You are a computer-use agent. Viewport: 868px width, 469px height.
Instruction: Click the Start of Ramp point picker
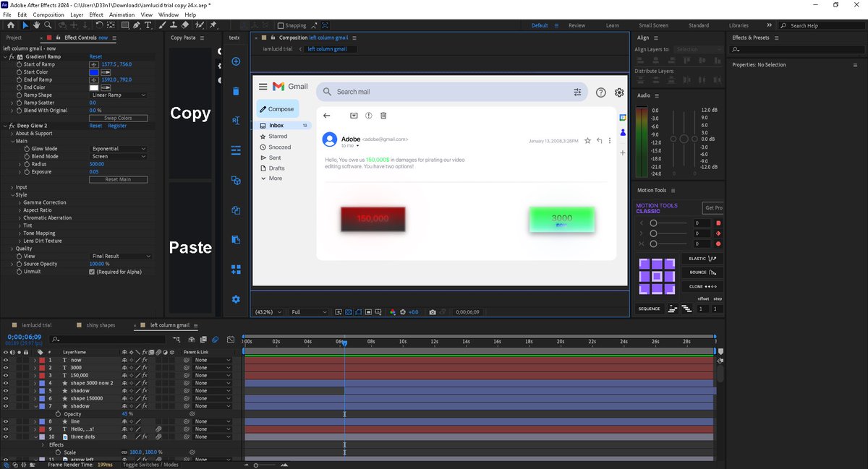coord(94,64)
